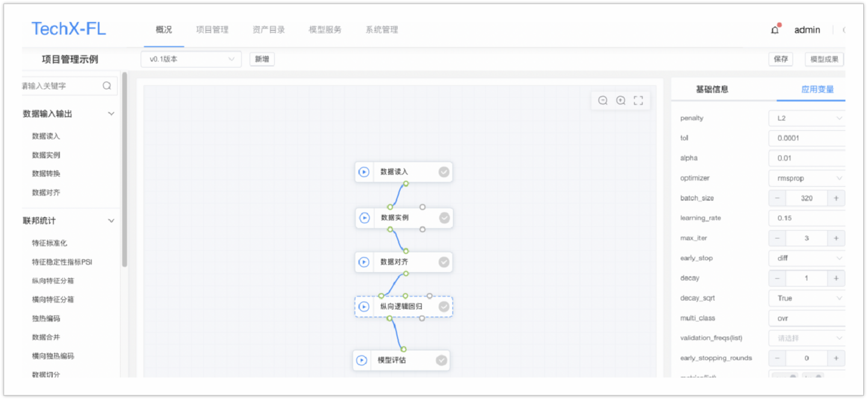Select 横向独热编码 in the component list
This screenshot has width=868, height=400.
(53, 355)
